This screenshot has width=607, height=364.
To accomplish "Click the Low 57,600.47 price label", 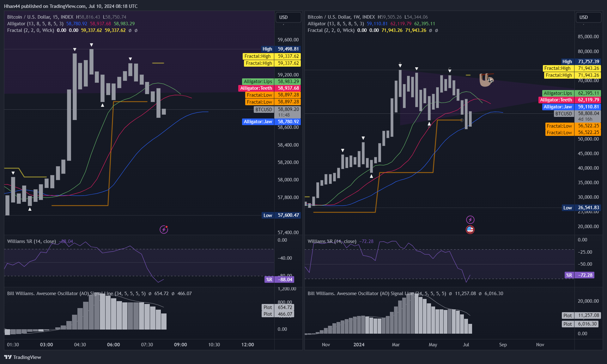I will 281,215.
